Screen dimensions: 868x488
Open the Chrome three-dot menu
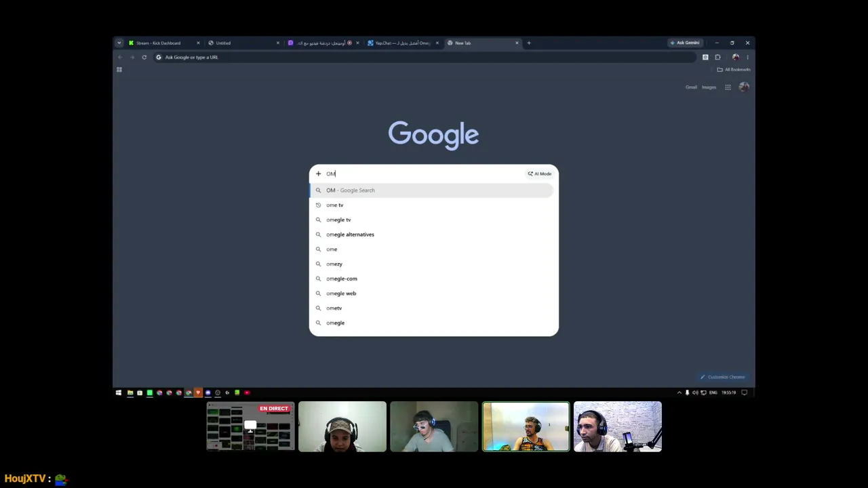747,57
